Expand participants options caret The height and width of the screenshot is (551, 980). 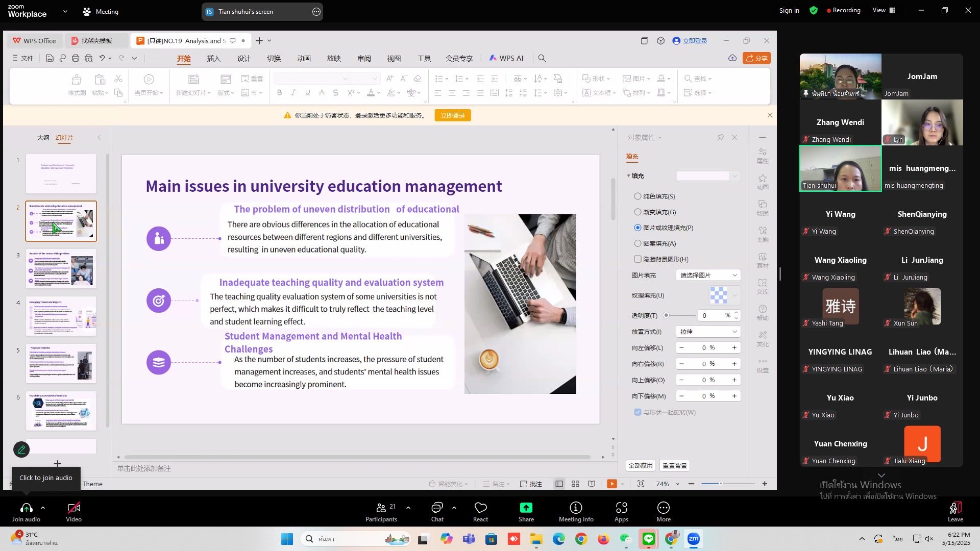coord(408,508)
